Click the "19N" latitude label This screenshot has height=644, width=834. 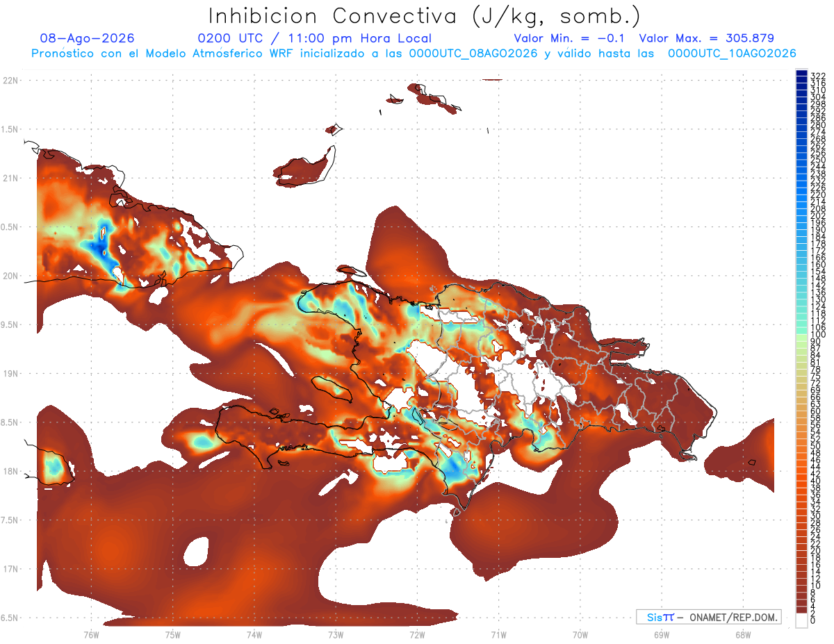pos(11,373)
